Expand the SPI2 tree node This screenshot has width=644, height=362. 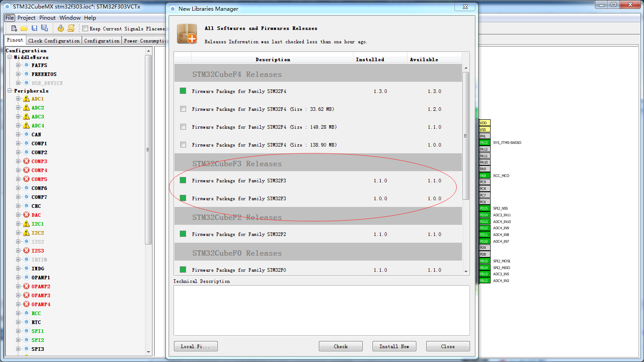(x=18, y=340)
